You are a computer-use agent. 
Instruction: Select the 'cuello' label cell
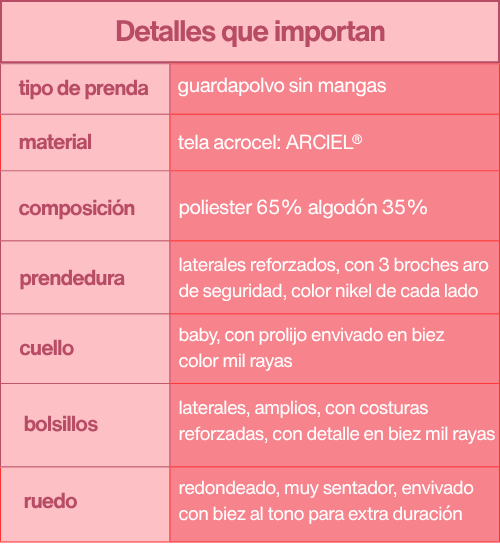click(85, 348)
